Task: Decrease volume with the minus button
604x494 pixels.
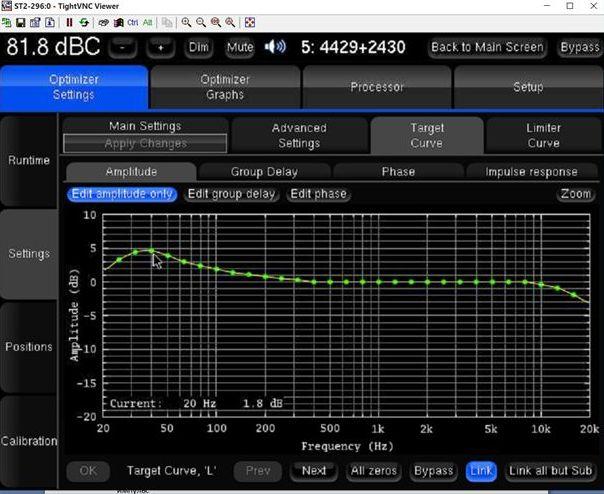Action: [x=122, y=47]
